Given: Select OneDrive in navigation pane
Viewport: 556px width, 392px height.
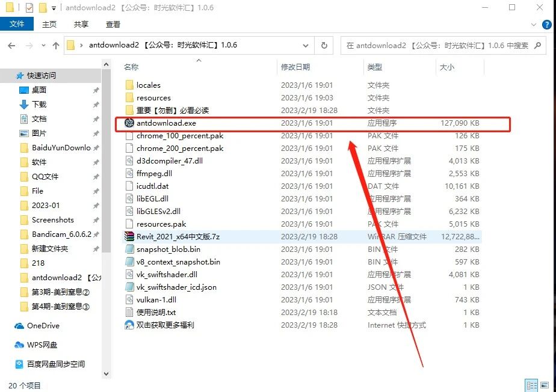Looking at the screenshot, I should [43, 325].
